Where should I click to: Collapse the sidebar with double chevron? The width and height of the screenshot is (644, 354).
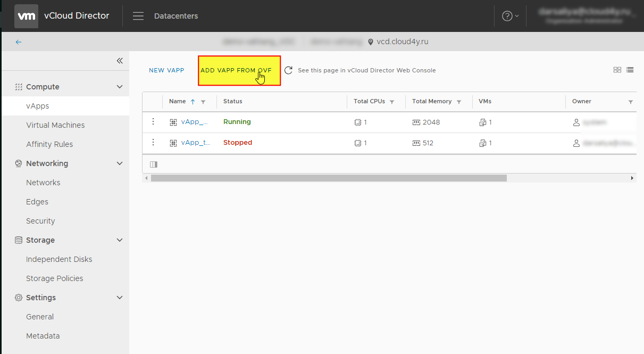tap(120, 61)
